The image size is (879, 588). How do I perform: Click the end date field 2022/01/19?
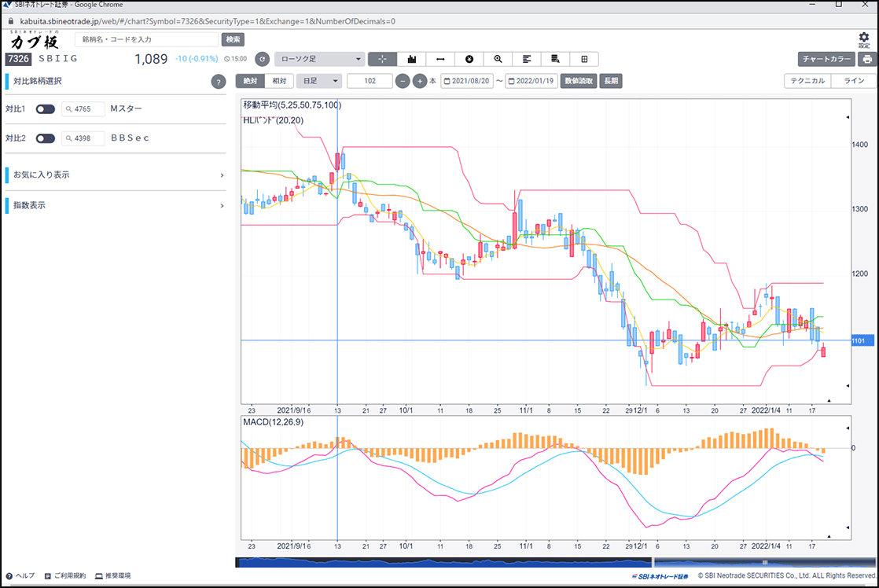[x=531, y=81]
